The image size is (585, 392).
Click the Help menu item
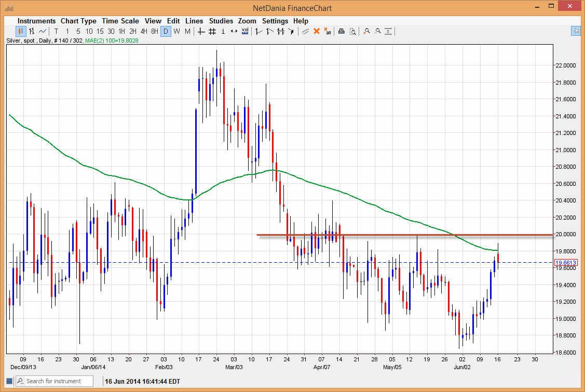coord(301,21)
